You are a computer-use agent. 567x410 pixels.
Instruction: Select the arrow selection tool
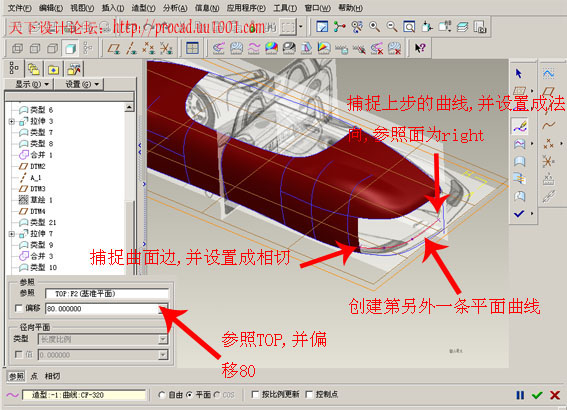519,74
